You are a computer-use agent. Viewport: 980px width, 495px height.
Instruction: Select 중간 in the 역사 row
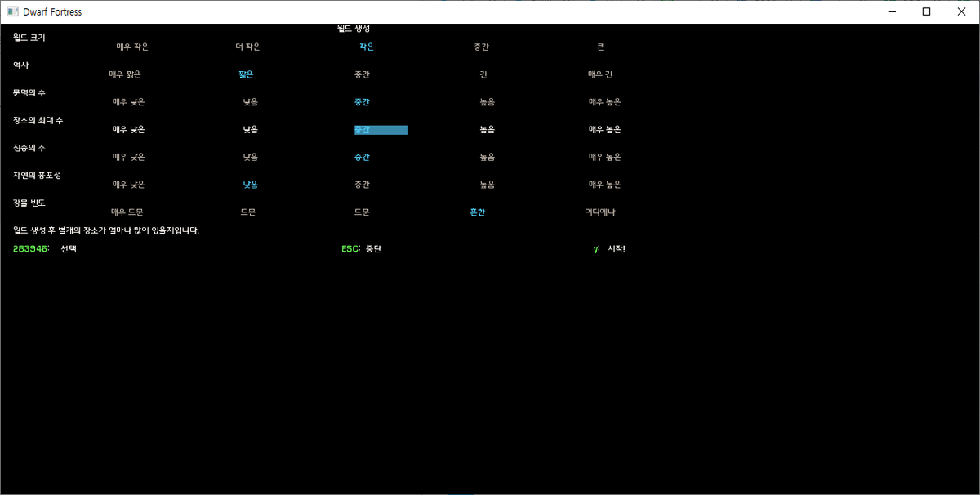[362, 74]
